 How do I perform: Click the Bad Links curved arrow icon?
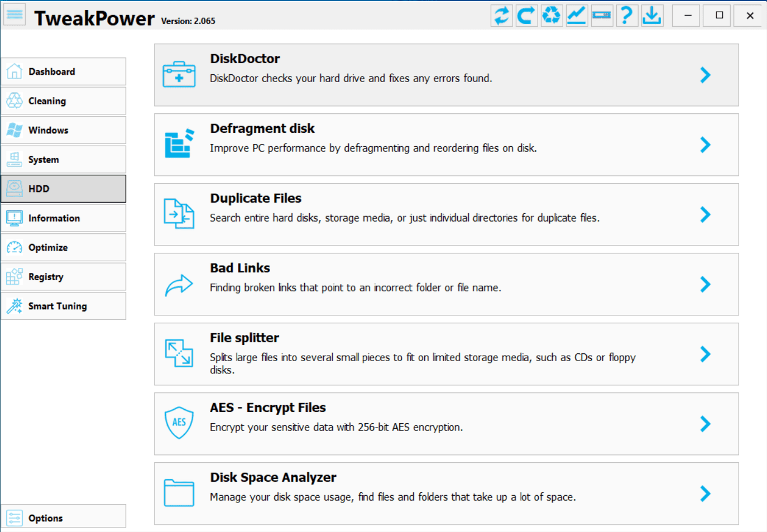coord(179,285)
